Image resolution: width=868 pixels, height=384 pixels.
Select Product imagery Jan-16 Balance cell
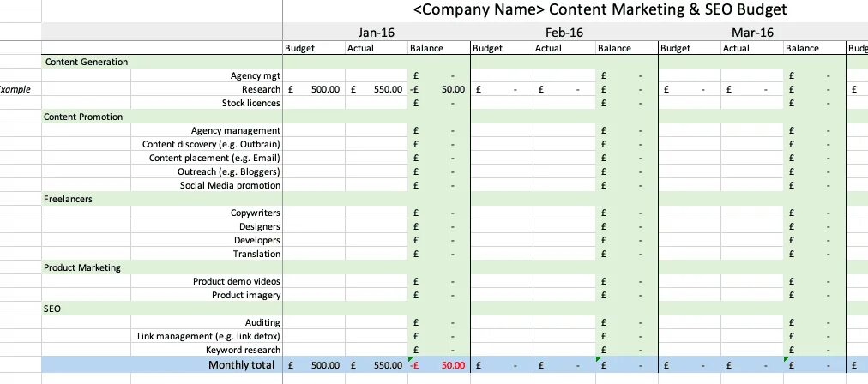pyautogui.click(x=439, y=295)
